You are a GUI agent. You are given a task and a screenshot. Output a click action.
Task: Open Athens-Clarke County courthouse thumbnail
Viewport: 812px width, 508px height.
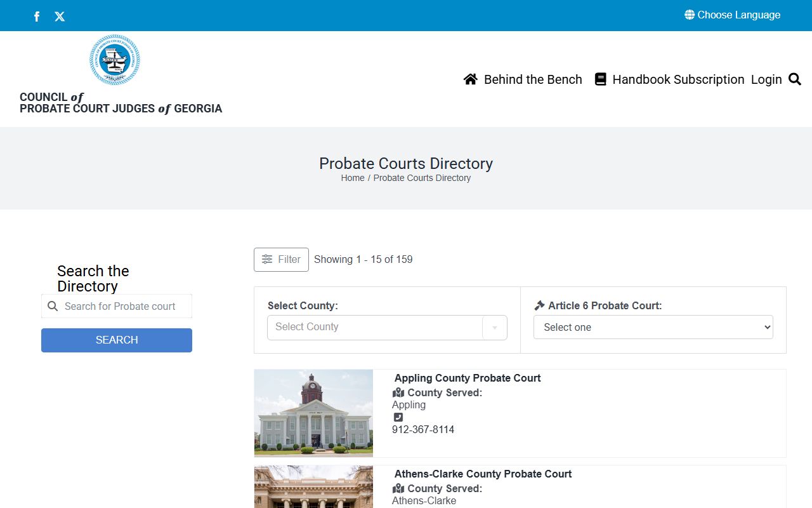coord(313,487)
